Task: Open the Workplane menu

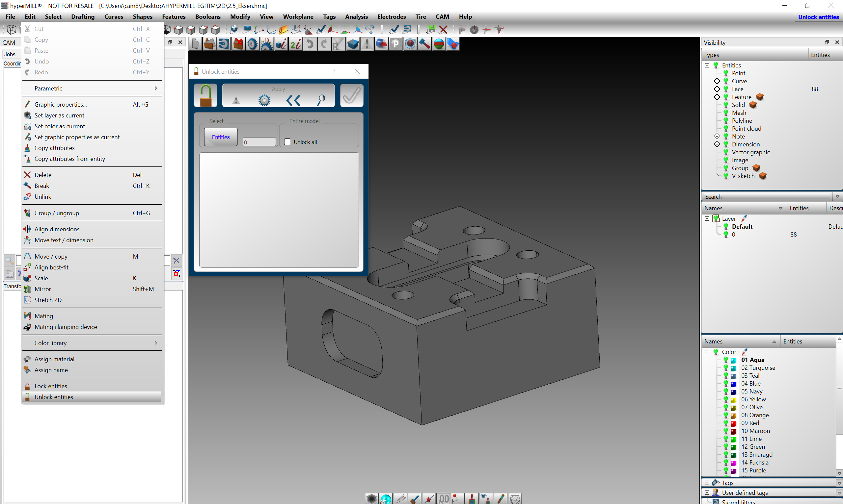Action: tap(298, 17)
